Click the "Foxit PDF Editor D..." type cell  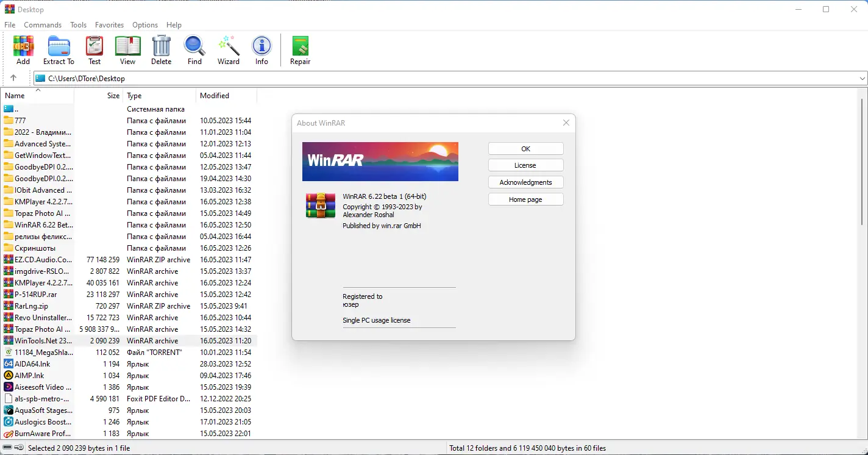click(x=158, y=399)
